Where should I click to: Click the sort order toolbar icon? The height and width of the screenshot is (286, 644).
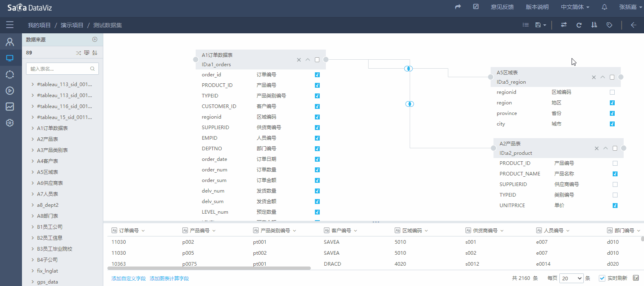coord(594,25)
